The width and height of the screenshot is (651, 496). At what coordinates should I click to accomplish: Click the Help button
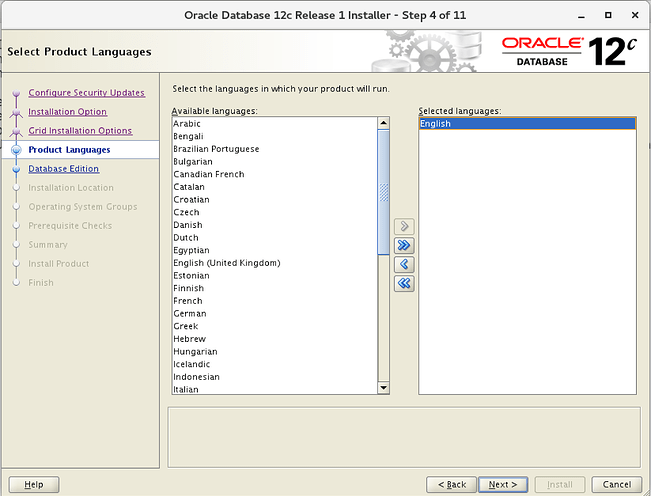point(34,484)
